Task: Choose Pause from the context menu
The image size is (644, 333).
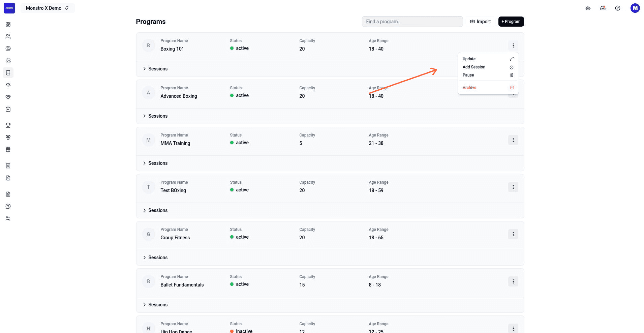Action: 488,75
